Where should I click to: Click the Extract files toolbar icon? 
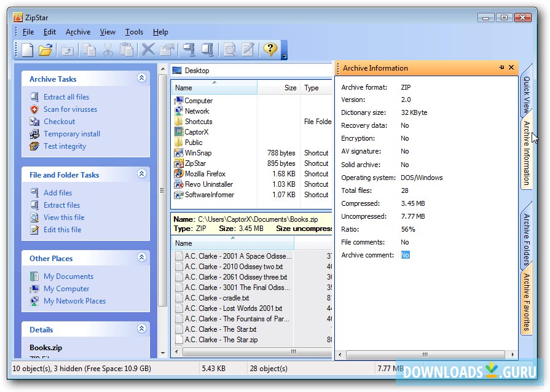pyautogui.click(x=207, y=50)
